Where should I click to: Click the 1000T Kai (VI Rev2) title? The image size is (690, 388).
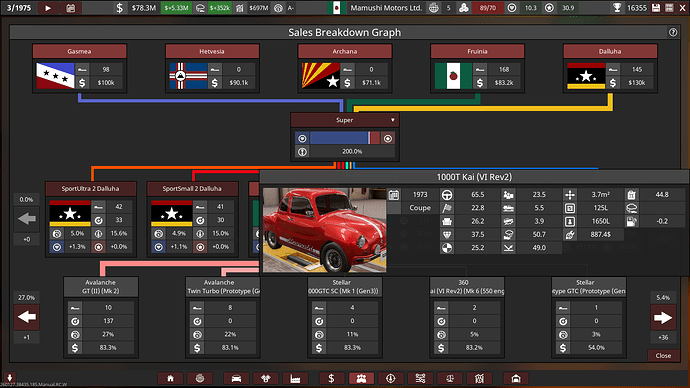point(474,177)
